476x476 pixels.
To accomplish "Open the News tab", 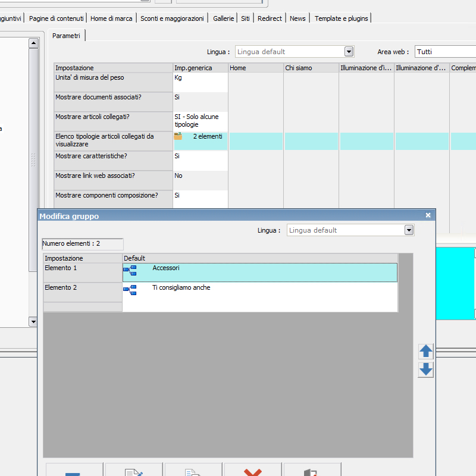I will point(297,18).
